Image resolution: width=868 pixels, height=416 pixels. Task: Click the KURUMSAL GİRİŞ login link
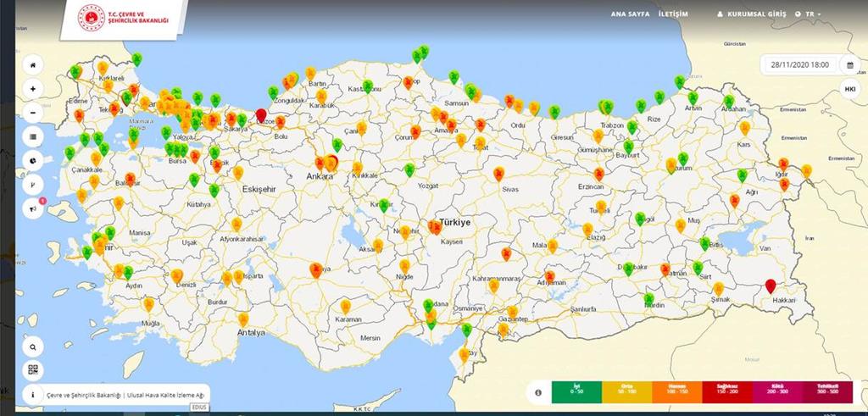click(752, 14)
